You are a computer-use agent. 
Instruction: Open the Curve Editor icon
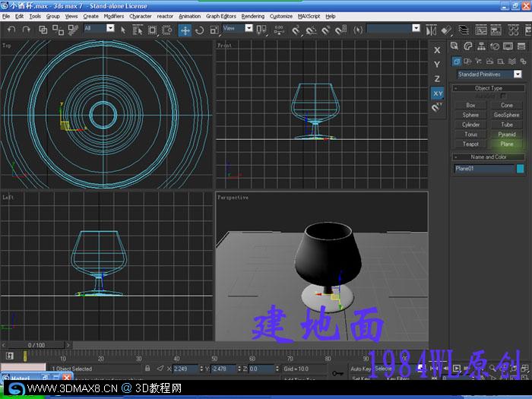click(x=481, y=30)
